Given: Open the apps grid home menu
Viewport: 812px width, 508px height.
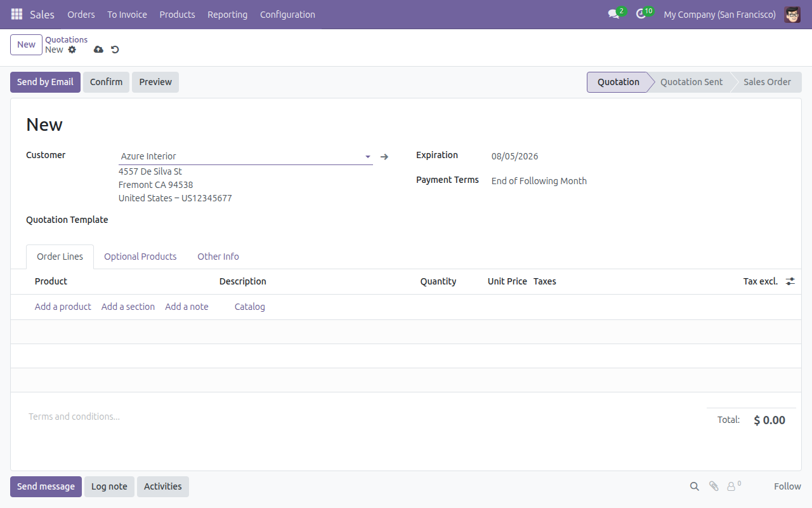Looking at the screenshot, I should pyautogui.click(x=16, y=14).
